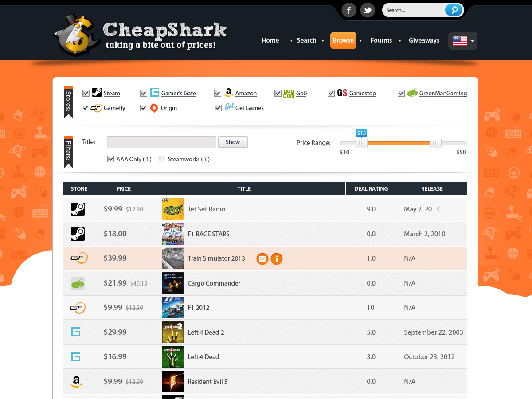Click the info icon beside Train Simulator 2013

click(x=276, y=258)
